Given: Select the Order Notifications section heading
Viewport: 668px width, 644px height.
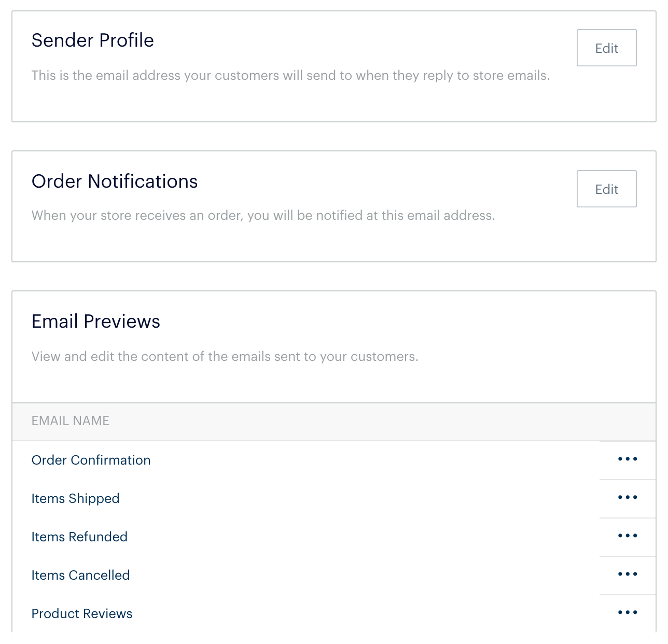Looking at the screenshot, I should (x=115, y=181).
